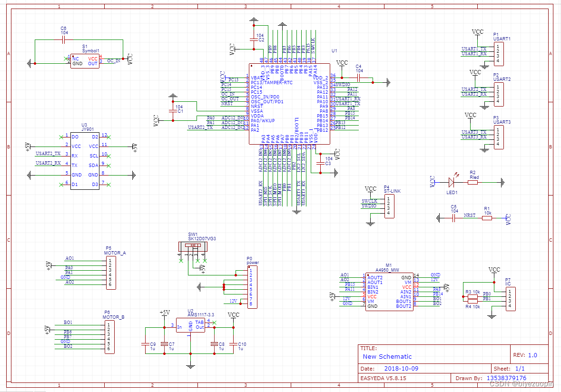
Task: Click the OSC_IN/PD0 pin name
Action: (265, 97)
